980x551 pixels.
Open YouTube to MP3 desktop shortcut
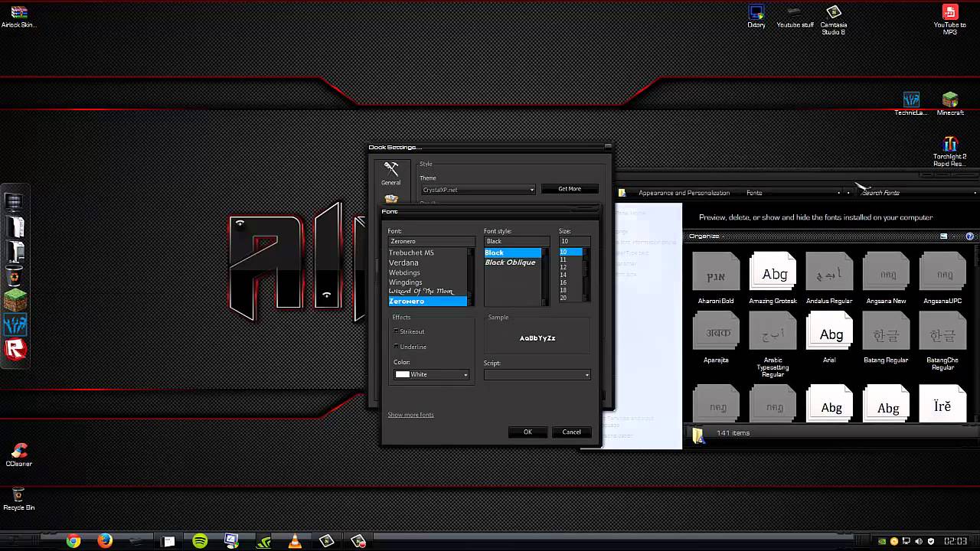[x=949, y=20]
